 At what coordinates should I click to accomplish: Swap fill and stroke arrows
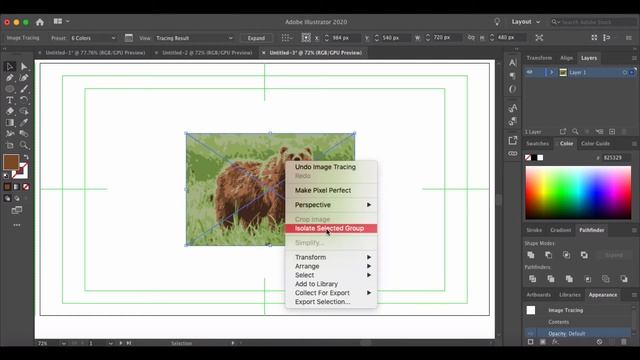click(x=26, y=157)
